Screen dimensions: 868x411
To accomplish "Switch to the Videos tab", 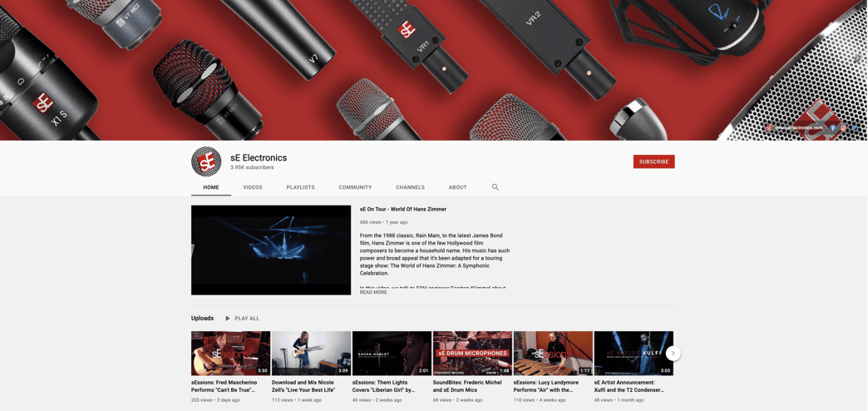I will pyautogui.click(x=253, y=187).
